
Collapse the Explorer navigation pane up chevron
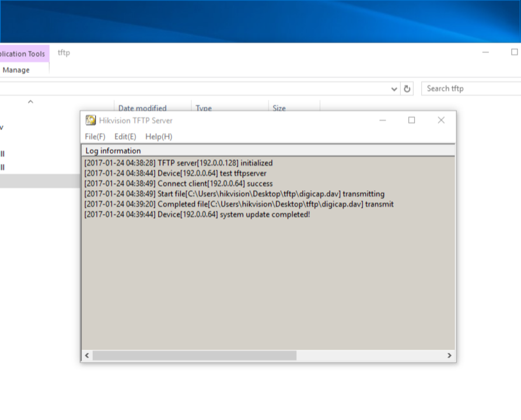[x=30, y=101]
